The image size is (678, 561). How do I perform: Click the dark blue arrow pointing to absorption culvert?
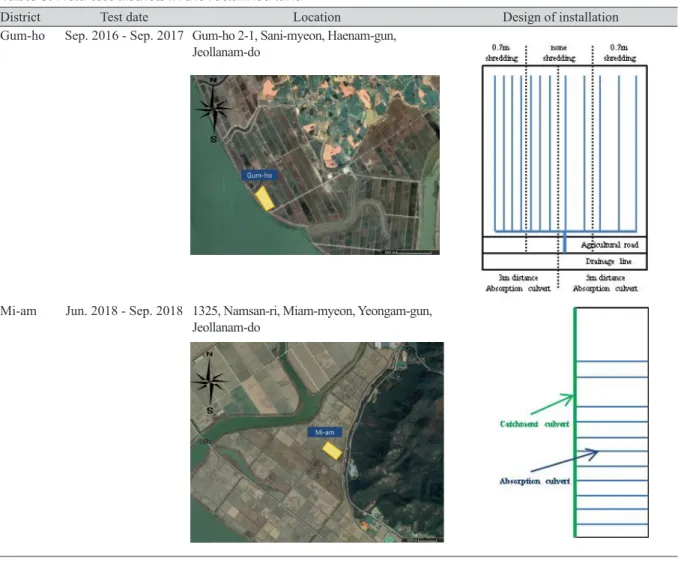tap(564, 460)
